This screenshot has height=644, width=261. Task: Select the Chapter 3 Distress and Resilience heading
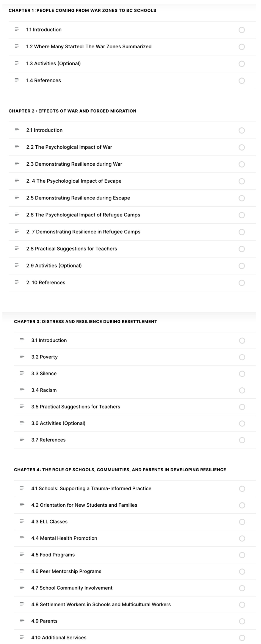[x=85, y=322]
